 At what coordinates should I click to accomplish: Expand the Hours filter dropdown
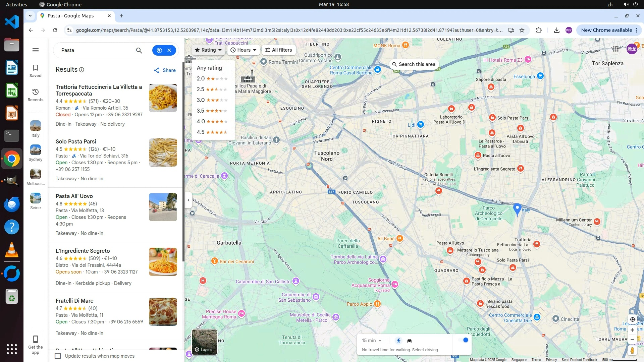coord(244,50)
